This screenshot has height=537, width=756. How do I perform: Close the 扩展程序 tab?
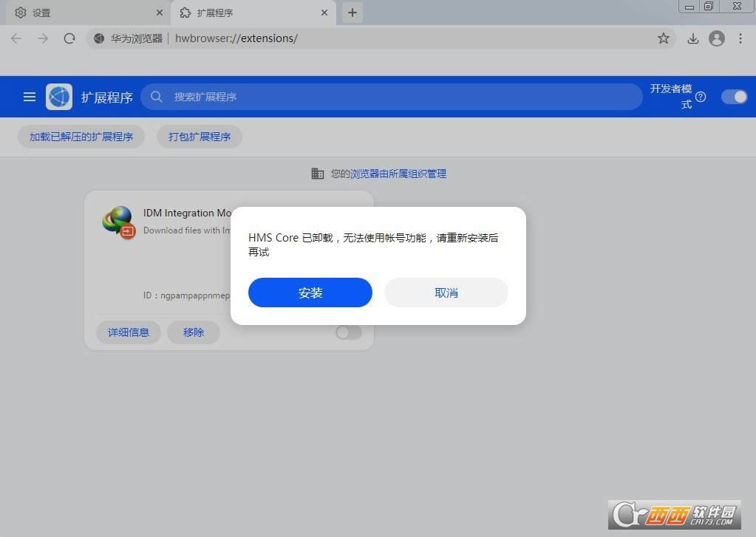point(324,13)
